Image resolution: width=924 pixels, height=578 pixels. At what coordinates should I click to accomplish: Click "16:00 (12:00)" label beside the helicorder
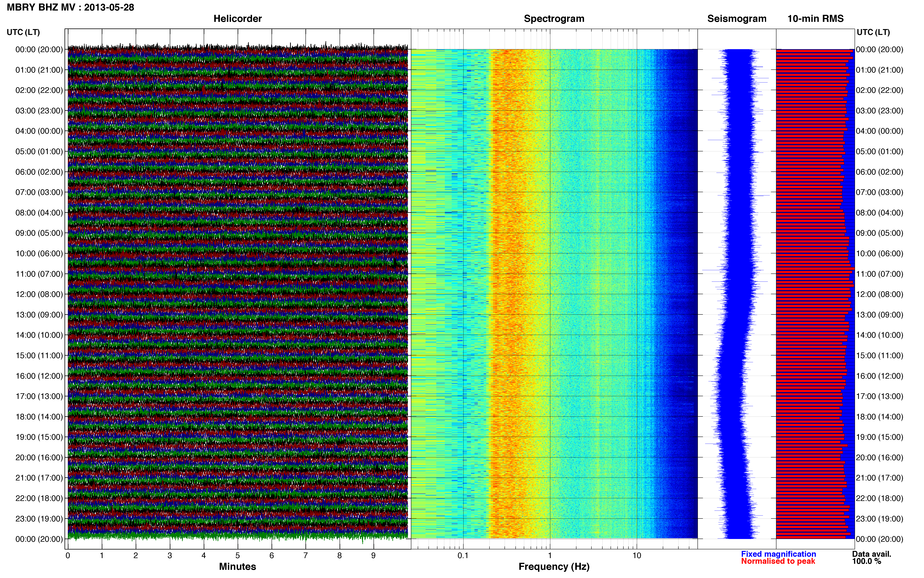(39, 376)
